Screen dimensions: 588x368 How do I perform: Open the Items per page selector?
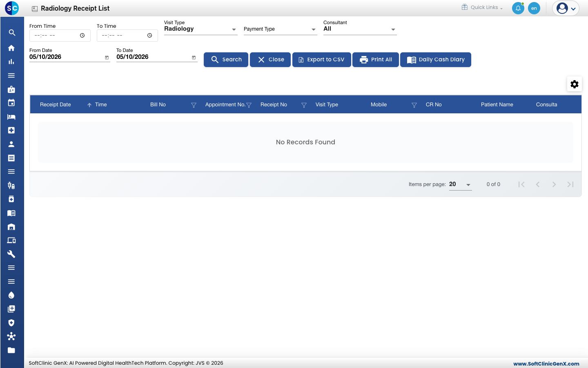point(460,184)
